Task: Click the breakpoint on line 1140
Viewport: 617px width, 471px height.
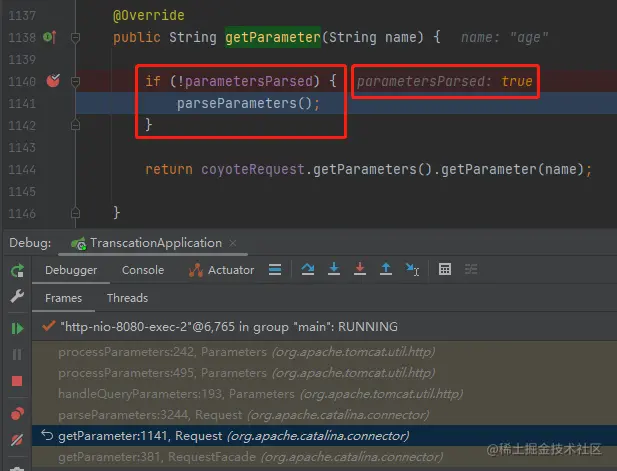Action: [53, 81]
